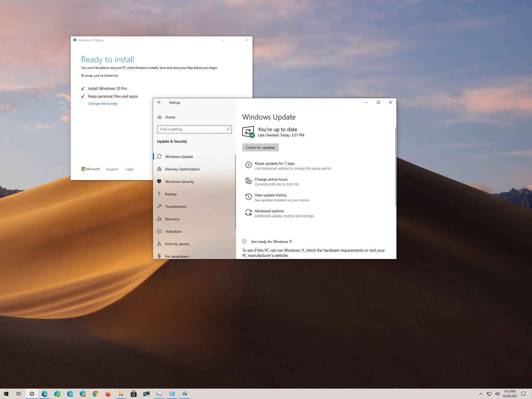
Task: Open Troubleshoot in the sidebar
Action: point(194,207)
